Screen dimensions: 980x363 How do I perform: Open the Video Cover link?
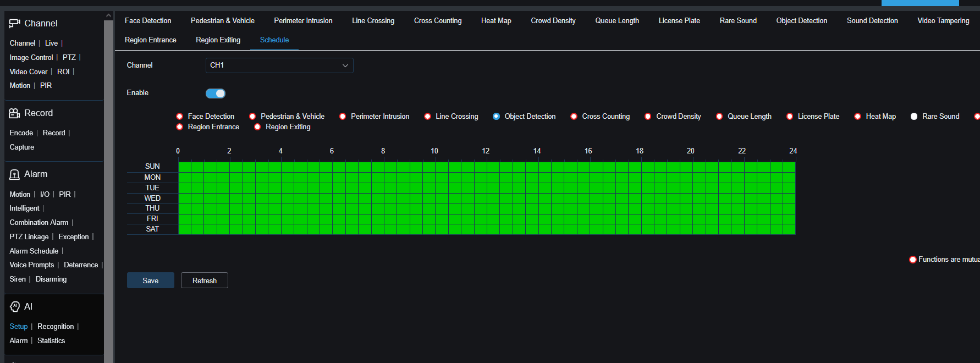(29, 72)
